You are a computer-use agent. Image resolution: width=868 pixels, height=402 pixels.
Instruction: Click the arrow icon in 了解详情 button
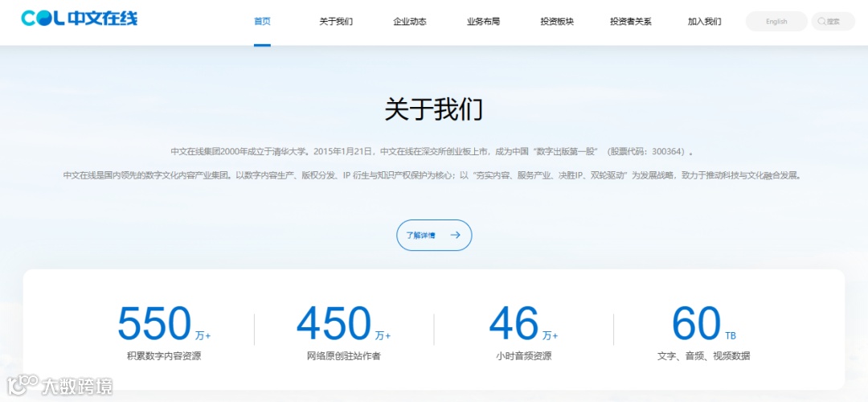pos(455,235)
